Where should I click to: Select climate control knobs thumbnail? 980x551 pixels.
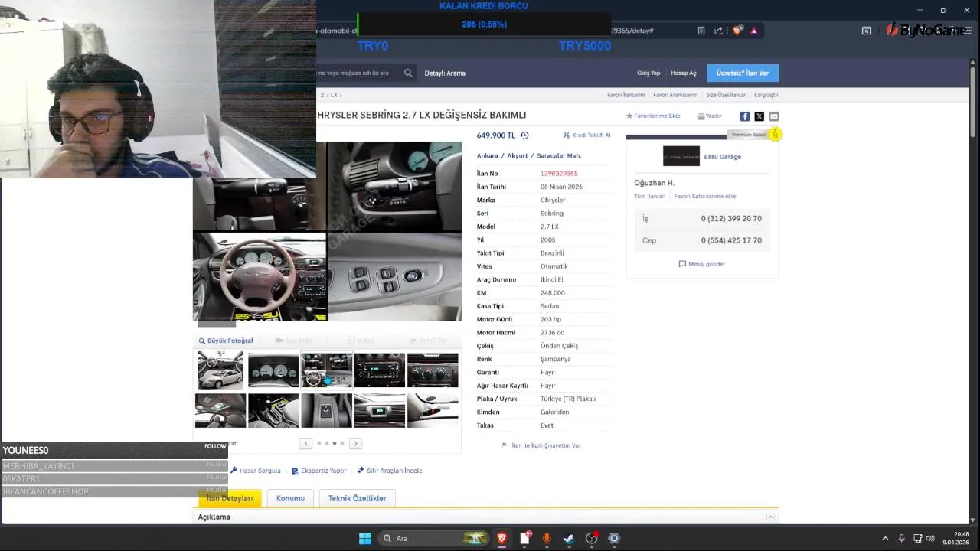[x=433, y=370]
